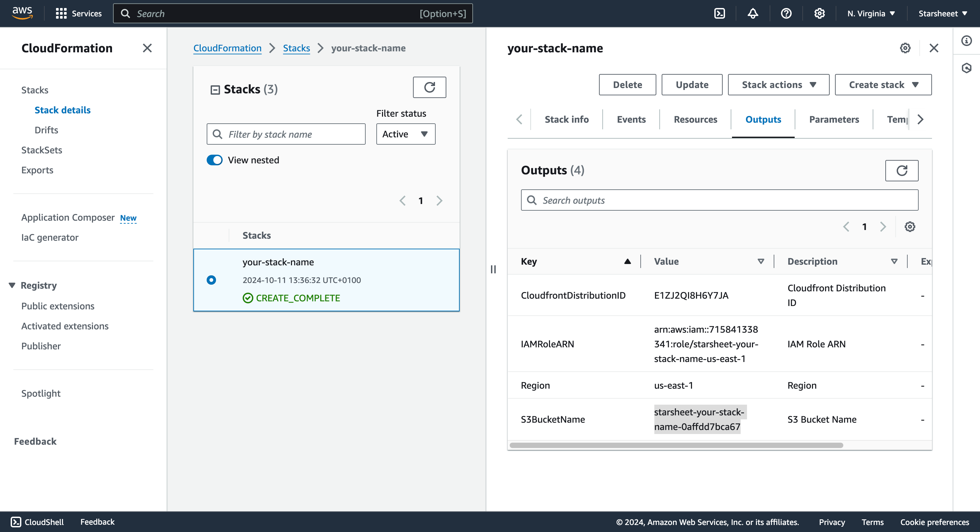The height and width of the screenshot is (532, 980).
Task: Open the Stacks breadcrumb link
Action: (x=296, y=48)
